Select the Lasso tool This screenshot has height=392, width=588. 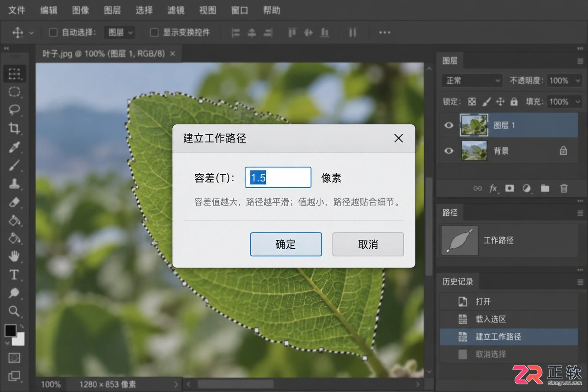(x=14, y=110)
